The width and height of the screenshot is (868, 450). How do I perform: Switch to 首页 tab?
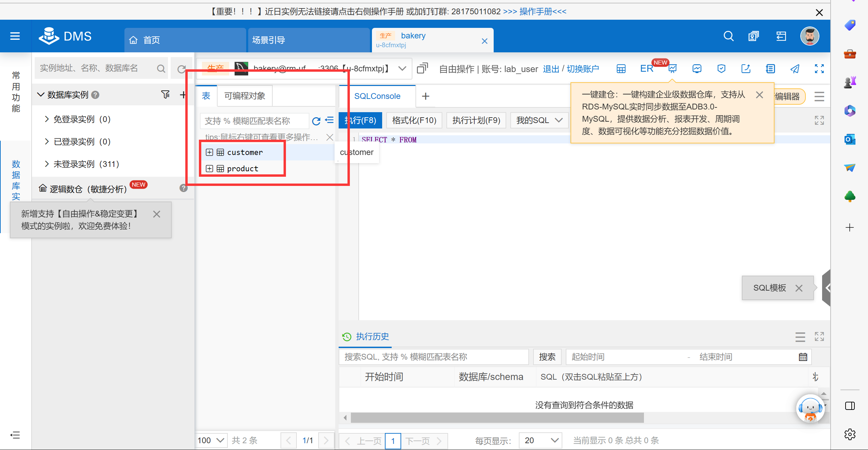185,40
